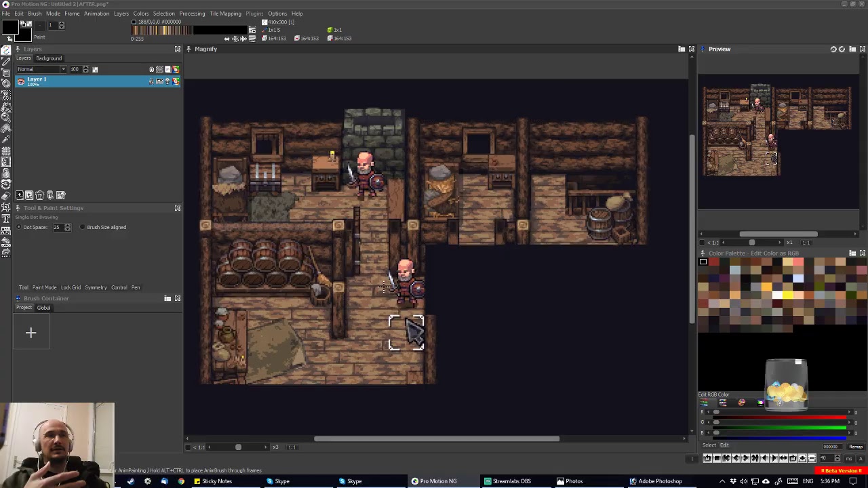This screenshot has width=868, height=488.
Task: Stop animation playback
Action: [x=717, y=457]
